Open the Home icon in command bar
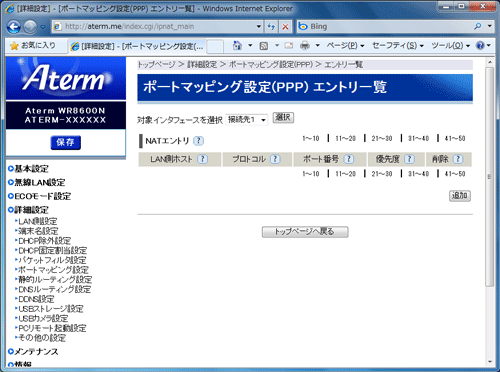Image resolution: width=500 pixels, height=372 pixels. pos(237,45)
